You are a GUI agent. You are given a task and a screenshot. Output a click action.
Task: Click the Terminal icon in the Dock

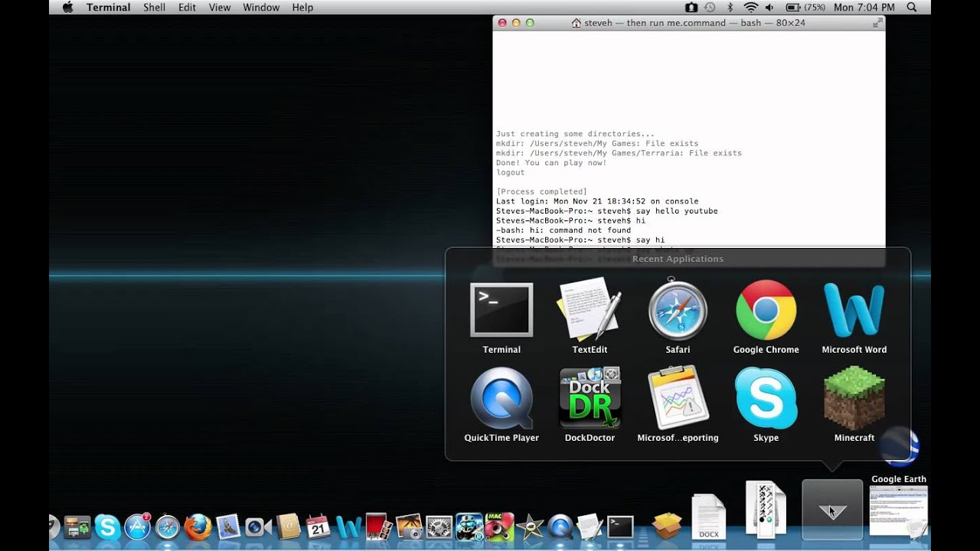pos(620,527)
